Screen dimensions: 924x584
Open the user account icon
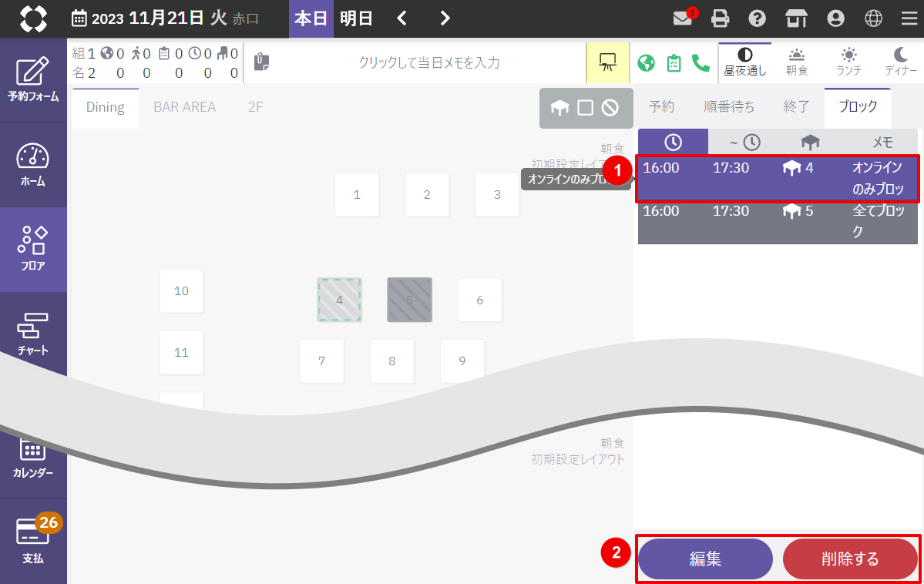[x=835, y=18]
